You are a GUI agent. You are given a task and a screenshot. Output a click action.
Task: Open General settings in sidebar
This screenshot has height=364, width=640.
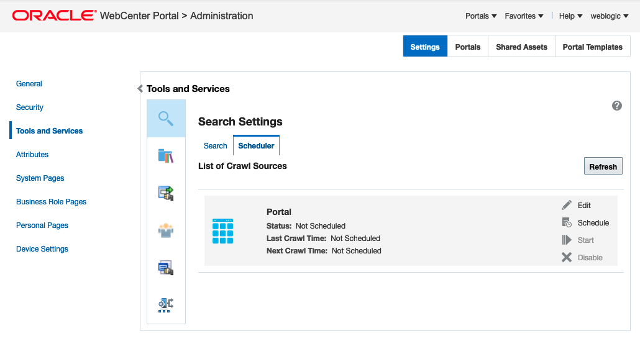click(x=29, y=84)
